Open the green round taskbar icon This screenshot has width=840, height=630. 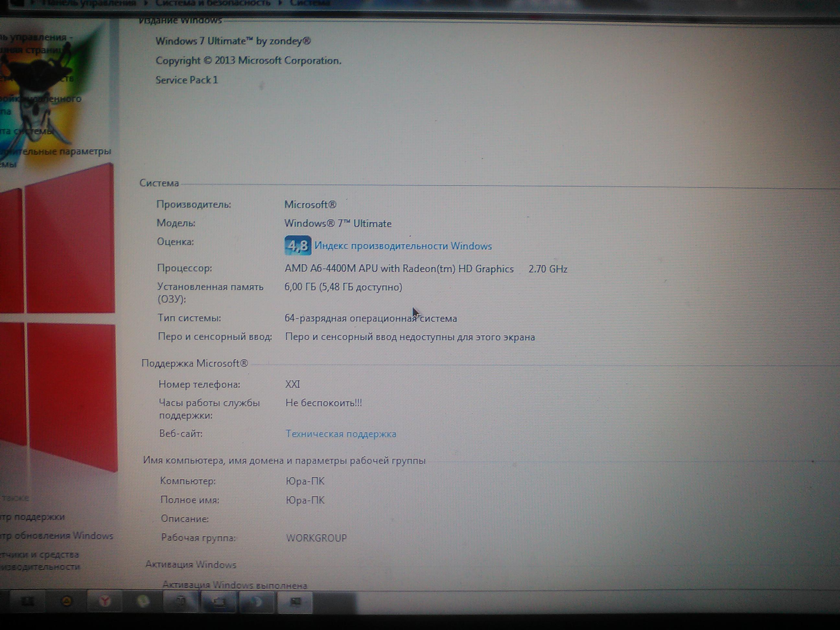click(143, 601)
